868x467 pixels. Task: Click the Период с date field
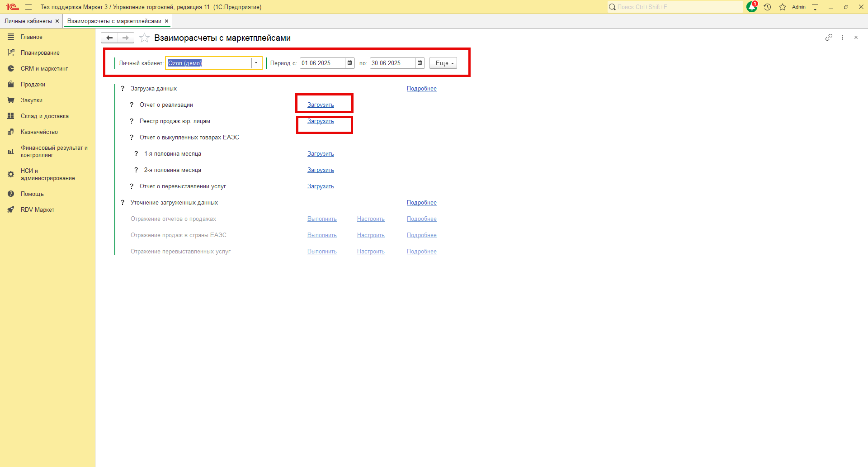pyautogui.click(x=323, y=63)
